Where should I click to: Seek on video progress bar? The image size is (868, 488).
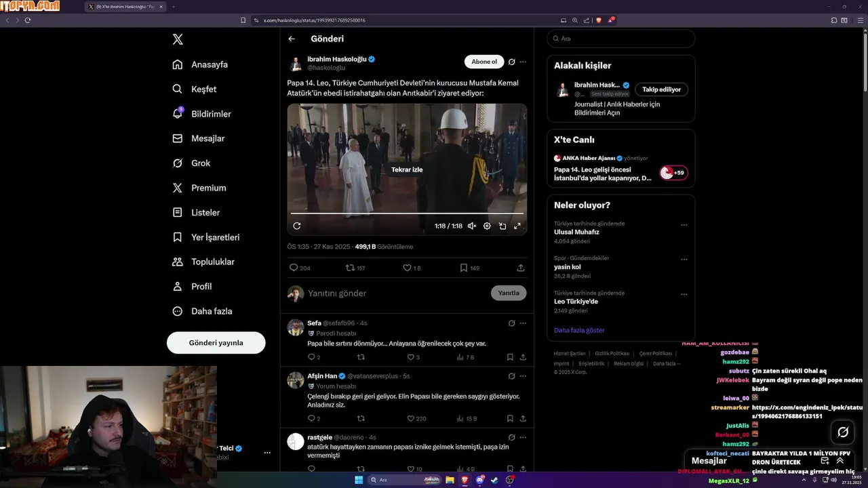(407, 213)
